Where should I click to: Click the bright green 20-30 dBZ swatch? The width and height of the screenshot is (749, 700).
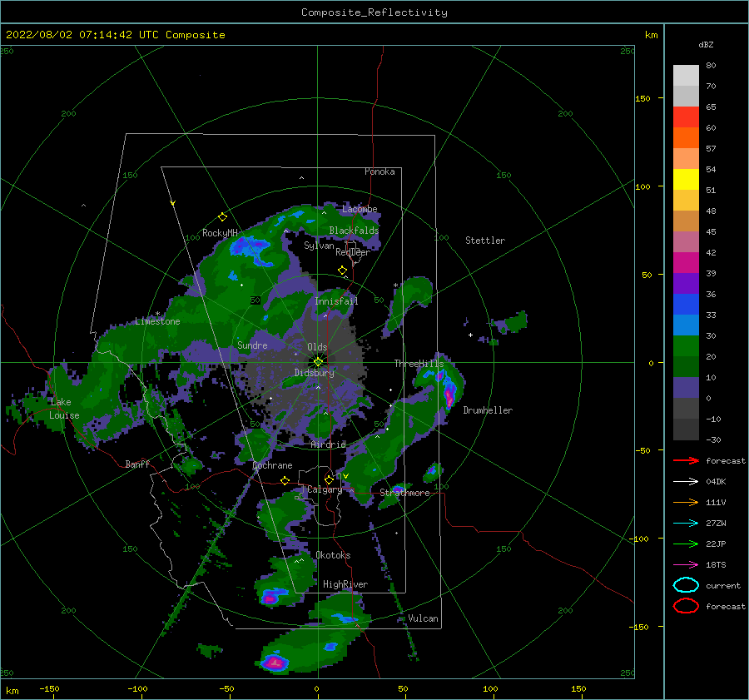click(x=686, y=345)
